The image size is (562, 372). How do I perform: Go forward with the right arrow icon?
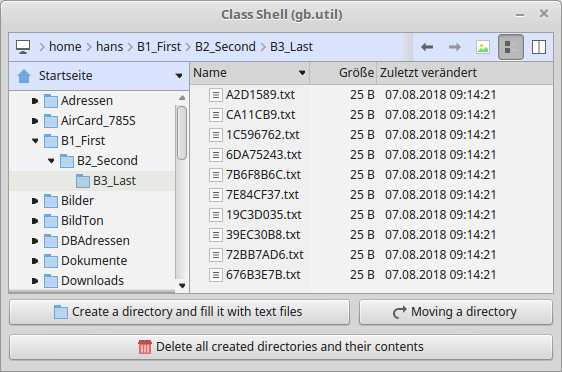(454, 47)
